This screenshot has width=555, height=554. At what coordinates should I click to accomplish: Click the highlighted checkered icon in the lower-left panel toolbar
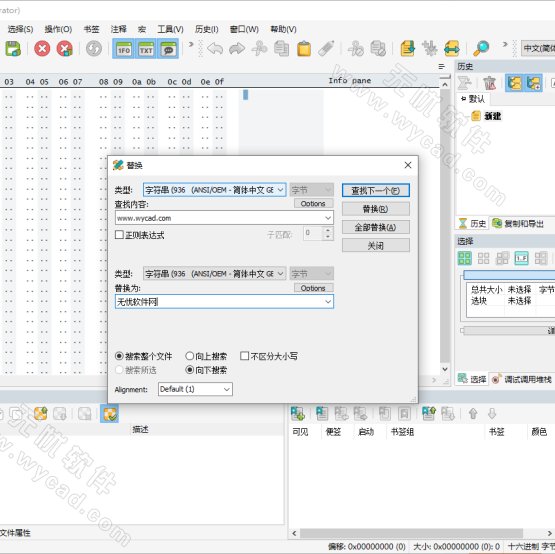(x=109, y=413)
